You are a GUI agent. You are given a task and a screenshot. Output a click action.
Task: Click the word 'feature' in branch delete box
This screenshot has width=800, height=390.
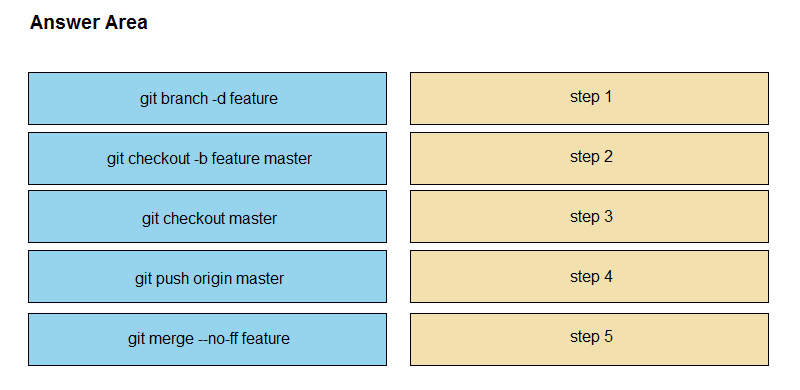click(254, 98)
